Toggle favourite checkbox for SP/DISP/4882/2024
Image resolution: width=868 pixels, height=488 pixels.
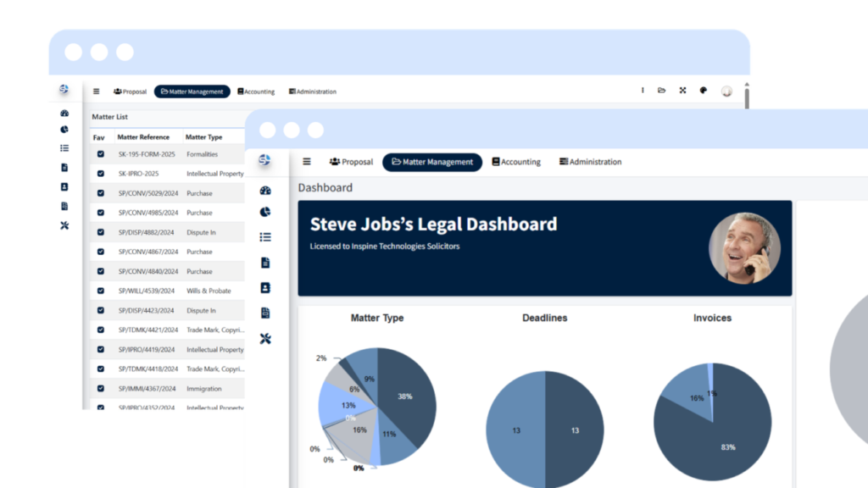[x=101, y=232]
